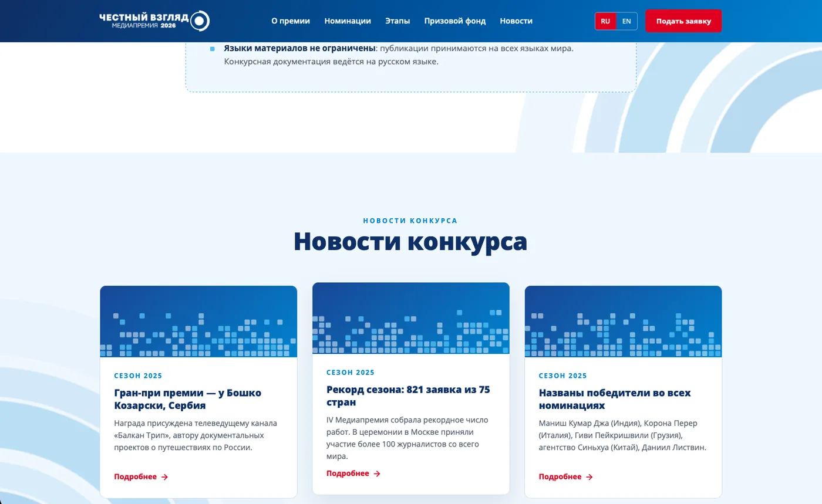822x504 pixels.
Task: Go to the Номинации section
Action: 348,21
